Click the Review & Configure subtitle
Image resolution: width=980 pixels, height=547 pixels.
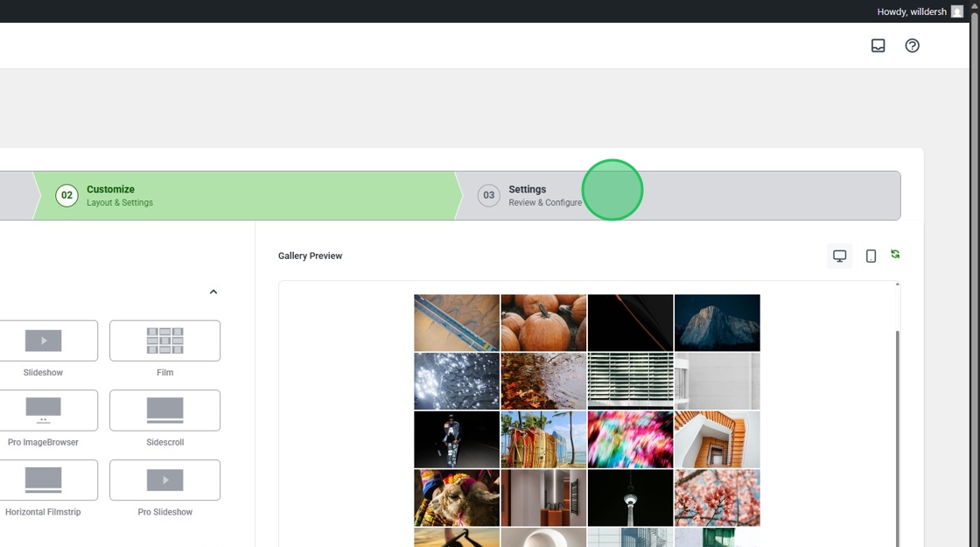[545, 202]
